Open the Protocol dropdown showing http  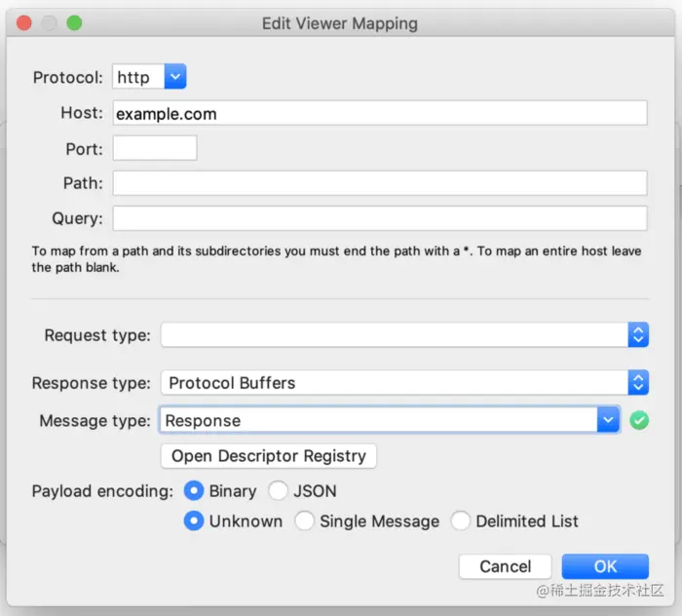(149, 77)
